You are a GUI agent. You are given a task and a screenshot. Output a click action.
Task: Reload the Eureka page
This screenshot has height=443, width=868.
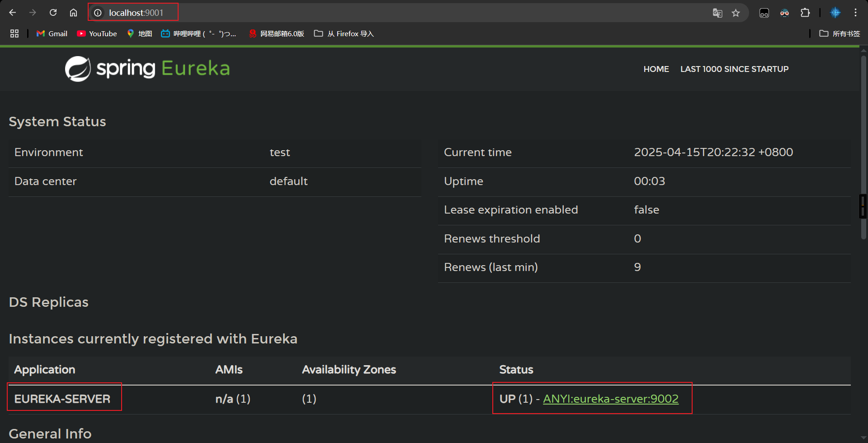coord(53,13)
